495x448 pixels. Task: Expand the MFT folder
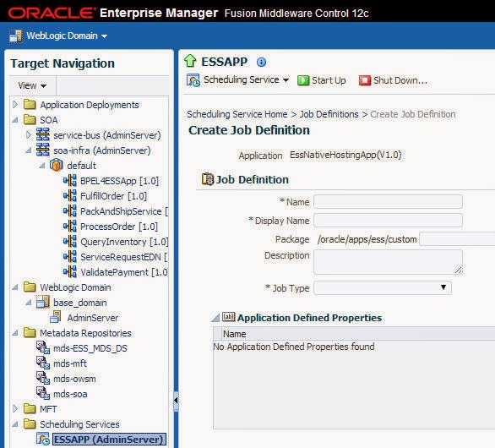pyautogui.click(x=15, y=409)
